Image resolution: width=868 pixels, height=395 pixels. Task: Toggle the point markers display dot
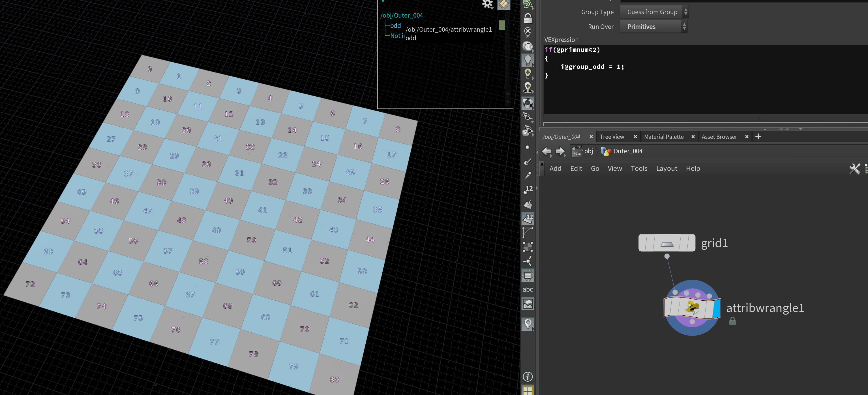[528, 147]
